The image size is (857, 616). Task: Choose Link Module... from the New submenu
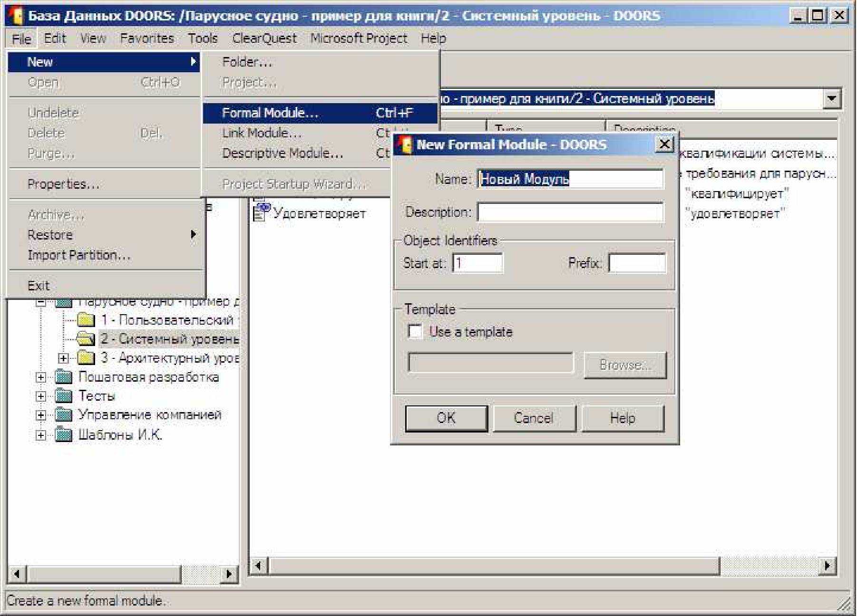pyautogui.click(x=297, y=133)
